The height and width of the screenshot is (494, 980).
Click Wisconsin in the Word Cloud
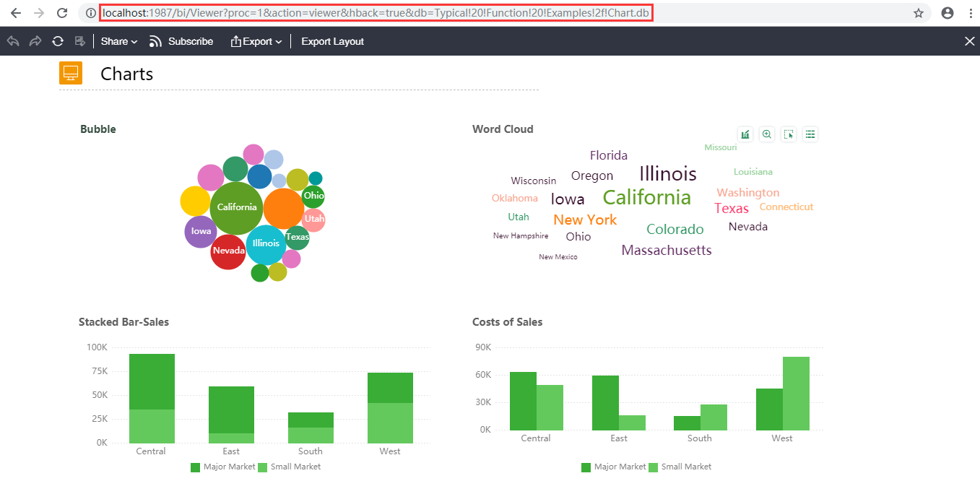tap(534, 181)
